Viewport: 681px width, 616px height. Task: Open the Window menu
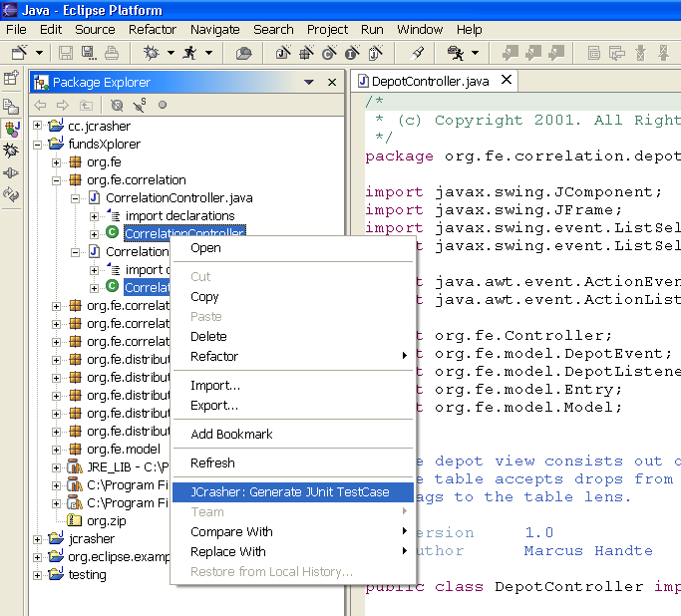pos(420,30)
